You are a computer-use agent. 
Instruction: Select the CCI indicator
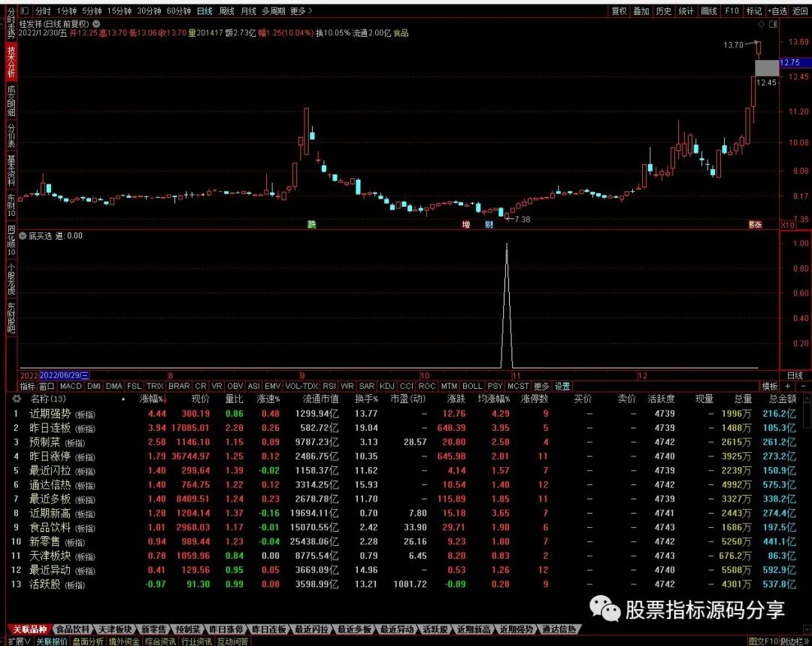[x=407, y=387]
